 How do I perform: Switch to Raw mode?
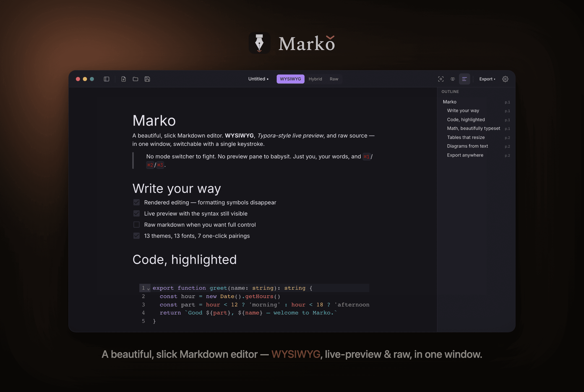point(334,79)
